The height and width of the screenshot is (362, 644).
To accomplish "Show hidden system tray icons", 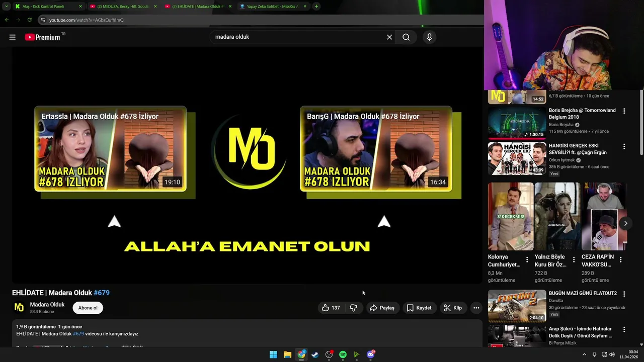I will pyautogui.click(x=584, y=354).
